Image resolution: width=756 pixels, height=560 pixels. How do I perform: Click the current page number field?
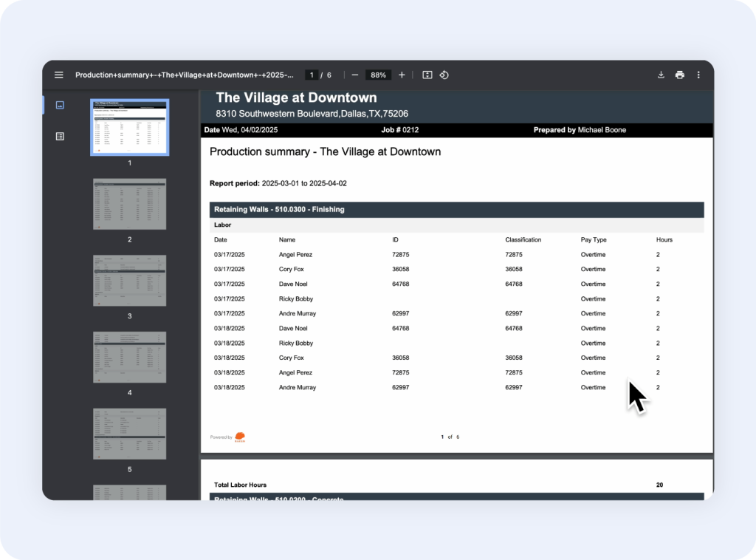(x=312, y=75)
